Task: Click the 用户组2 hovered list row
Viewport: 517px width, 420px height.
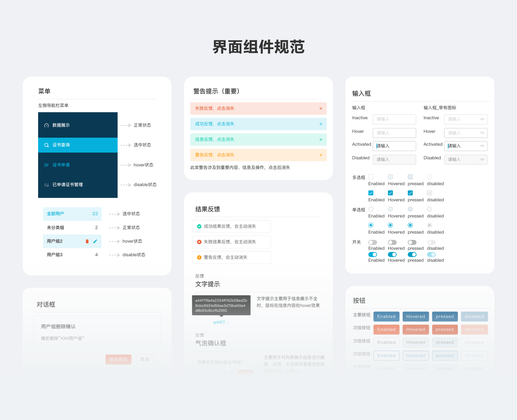Action: (x=72, y=241)
